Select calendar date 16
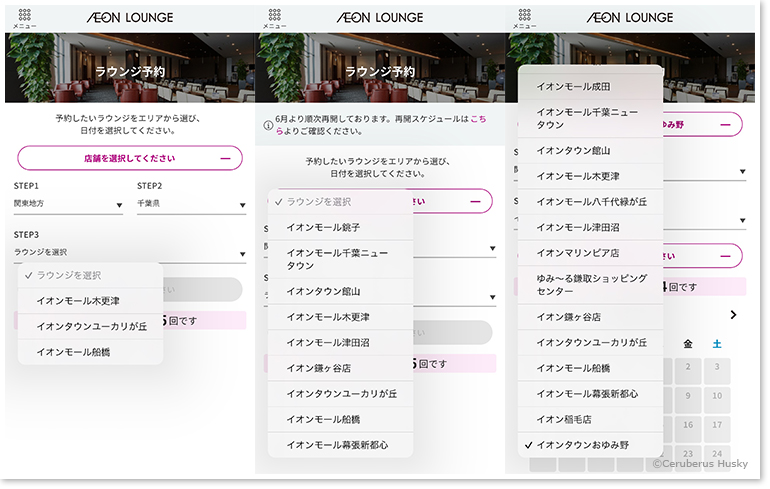 (688, 429)
